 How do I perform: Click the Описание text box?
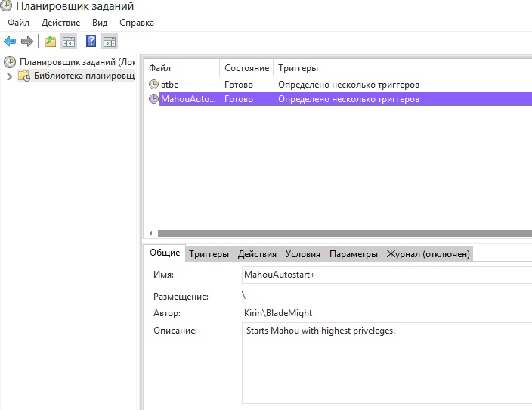coord(387,363)
